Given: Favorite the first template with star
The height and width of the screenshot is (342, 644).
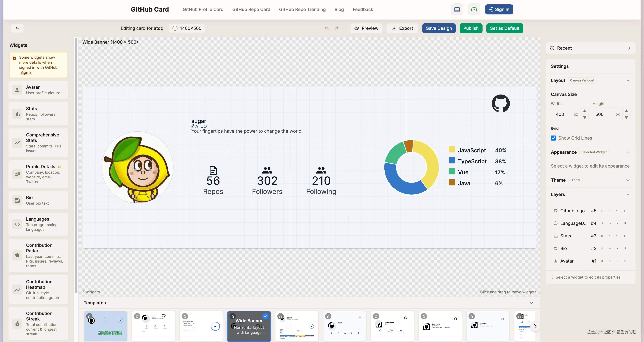Looking at the screenshot, I should point(89,316).
